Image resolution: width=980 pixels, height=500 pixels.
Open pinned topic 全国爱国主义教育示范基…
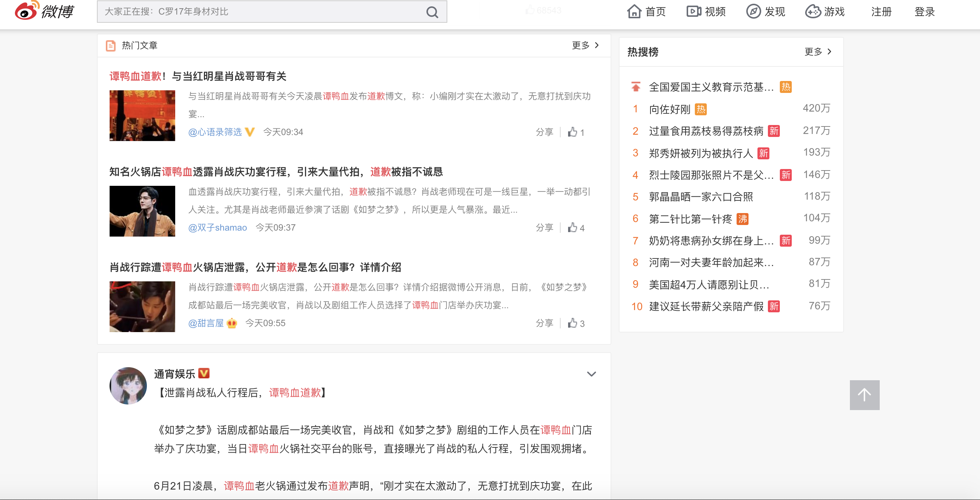tap(711, 87)
